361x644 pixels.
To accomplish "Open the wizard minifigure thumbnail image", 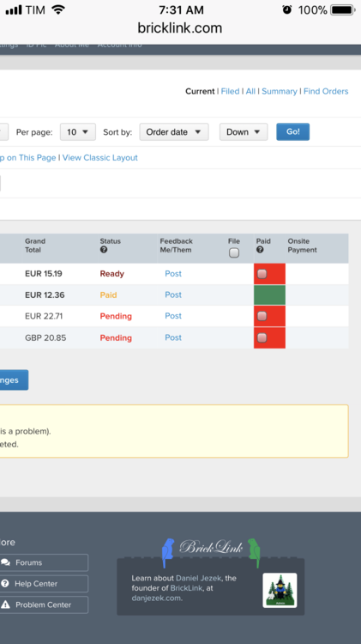I will [280, 590].
